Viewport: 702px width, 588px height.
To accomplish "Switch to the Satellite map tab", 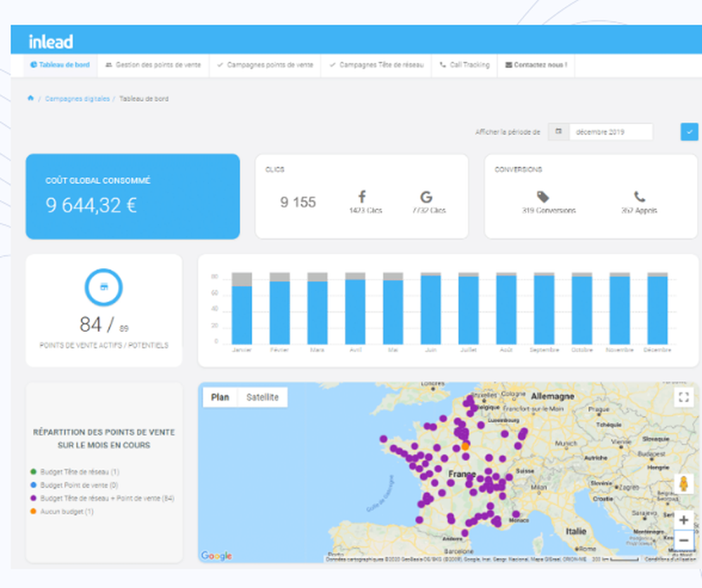I will [x=263, y=396].
